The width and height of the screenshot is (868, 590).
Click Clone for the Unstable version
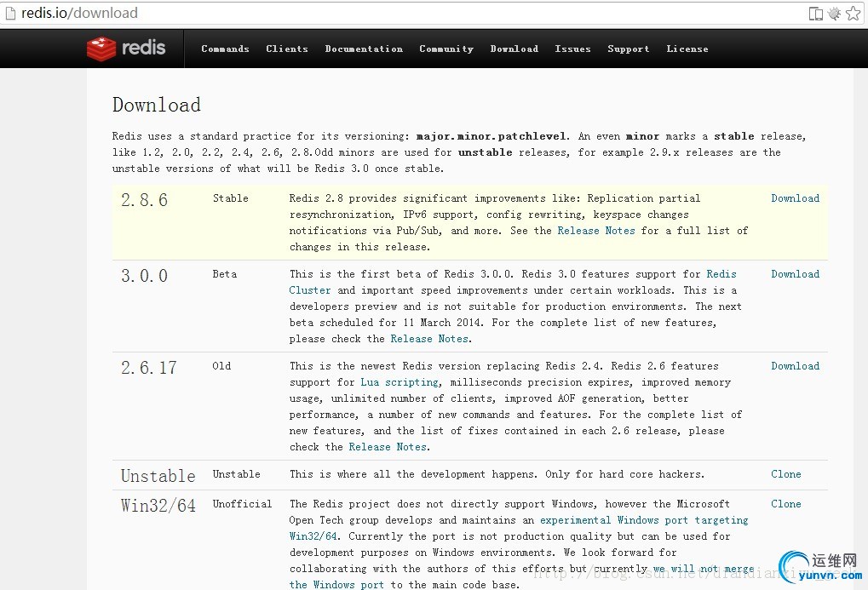786,473
